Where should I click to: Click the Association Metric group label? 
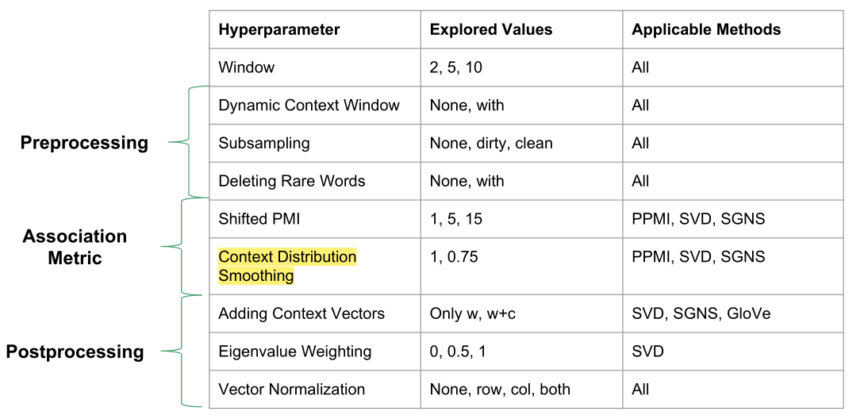tap(75, 247)
